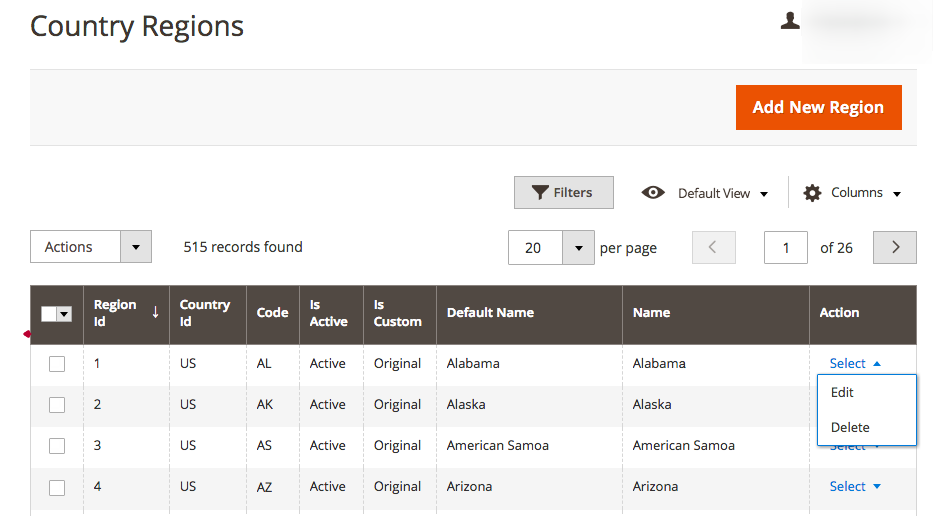Screen dimensions: 933x516
Task: Click the 'of 26' page count text
Action: pos(836,248)
